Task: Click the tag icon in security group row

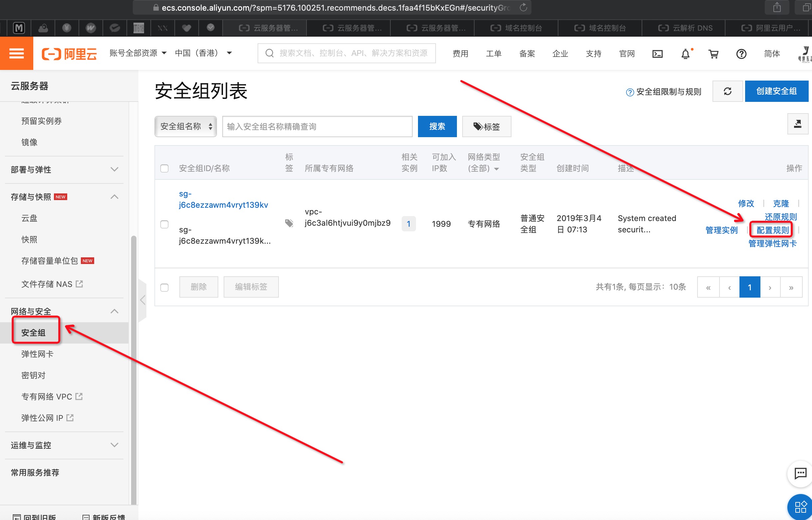Action: (289, 223)
